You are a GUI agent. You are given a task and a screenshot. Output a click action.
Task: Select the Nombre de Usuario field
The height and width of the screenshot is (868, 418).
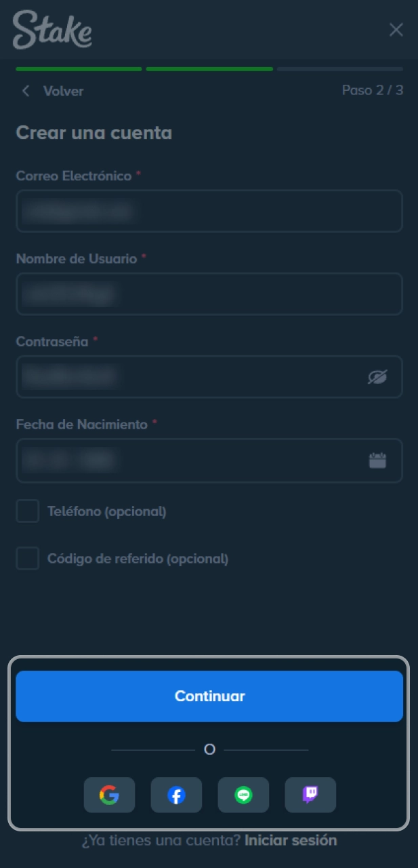pyautogui.click(x=209, y=294)
